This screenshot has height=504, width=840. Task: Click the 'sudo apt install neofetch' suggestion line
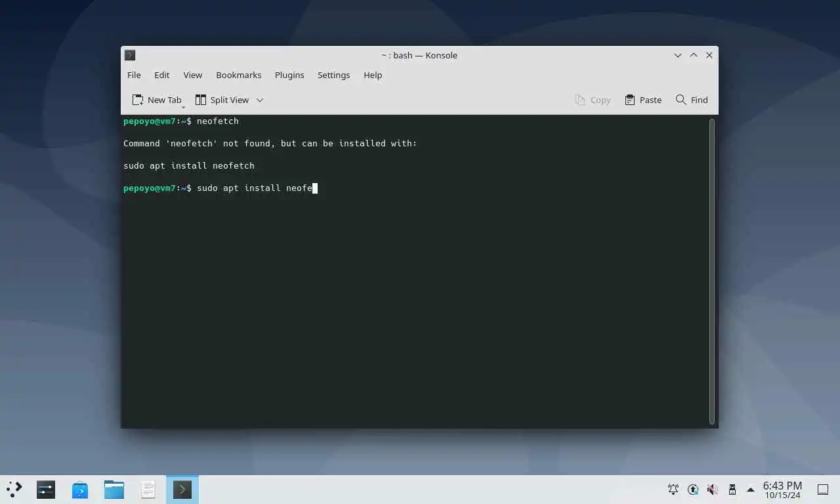pyautogui.click(x=189, y=165)
